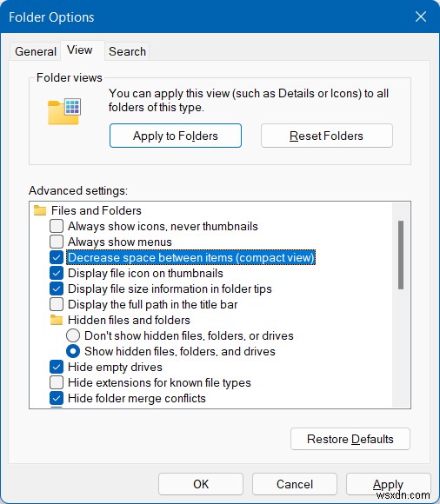
Task: Switch to the General tab
Action: click(36, 51)
